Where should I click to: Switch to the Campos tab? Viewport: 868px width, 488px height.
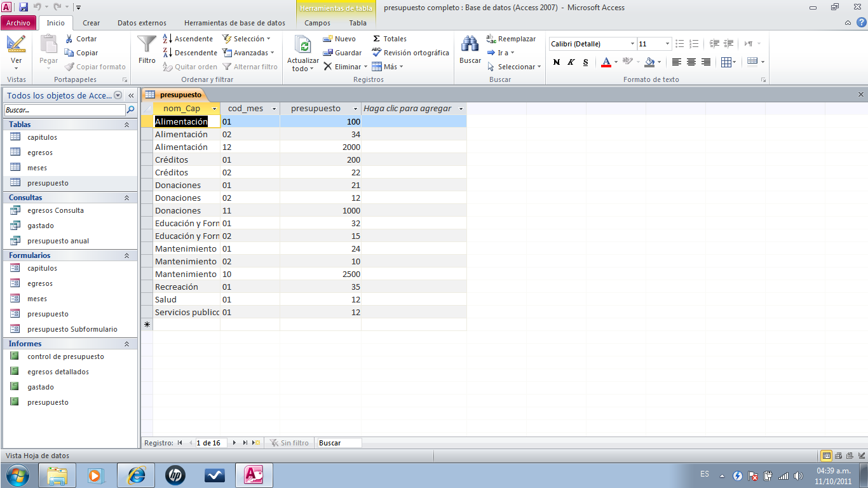(x=317, y=23)
